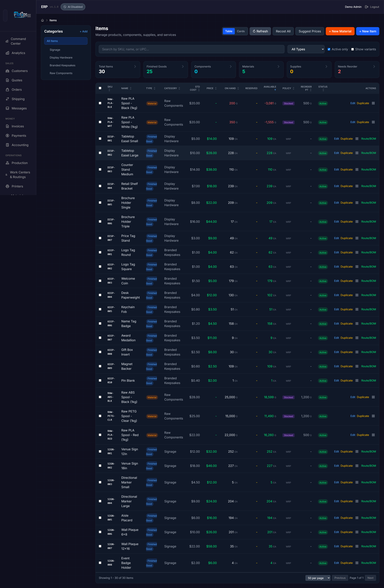This screenshot has width=384, height=588.
Task: Open Work Centers & Routings in sidebar
Action: (x=18, y=175)
